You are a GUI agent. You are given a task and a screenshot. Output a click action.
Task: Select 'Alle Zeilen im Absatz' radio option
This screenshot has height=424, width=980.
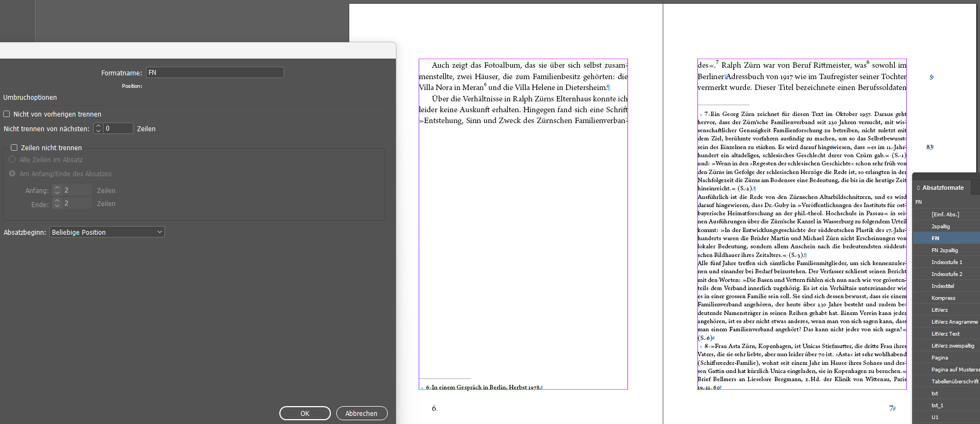pyautogui.click(x=12, y=159)
